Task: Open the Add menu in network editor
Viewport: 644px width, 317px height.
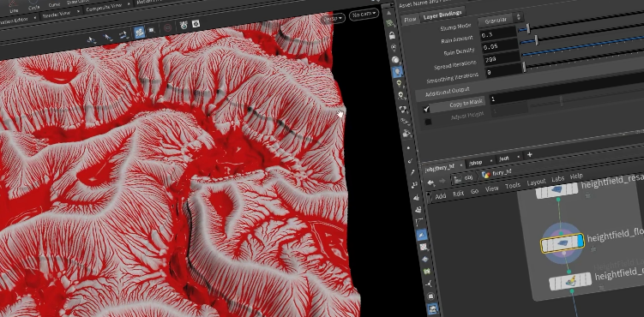Action: tap(441, 196)
